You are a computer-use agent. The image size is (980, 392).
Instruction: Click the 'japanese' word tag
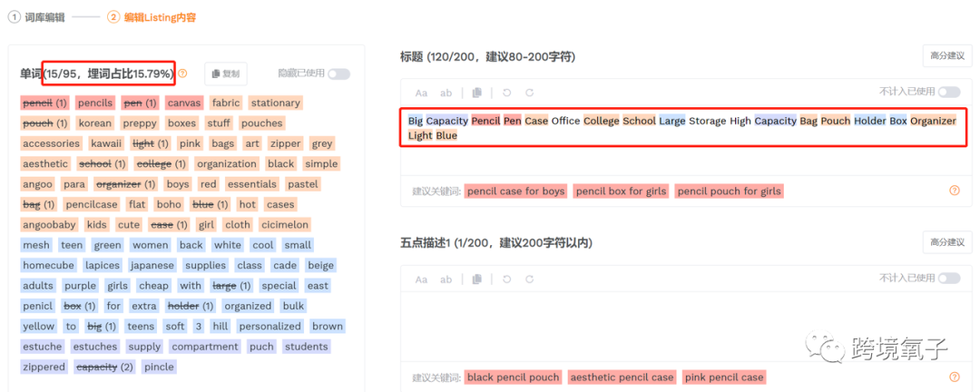pyautogui.click(x=152, y=265)
